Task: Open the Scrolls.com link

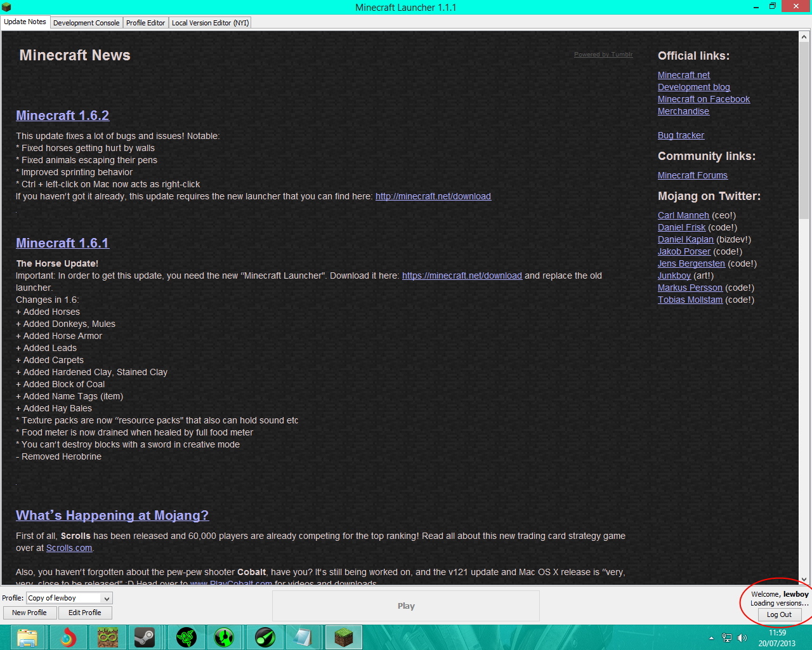Action: (69, 548)
